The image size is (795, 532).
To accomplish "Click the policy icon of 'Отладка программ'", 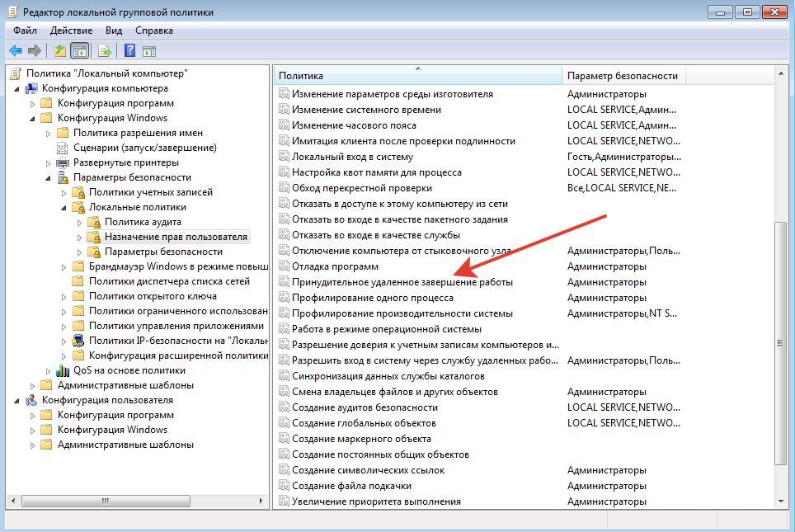I will coord(284,266).
